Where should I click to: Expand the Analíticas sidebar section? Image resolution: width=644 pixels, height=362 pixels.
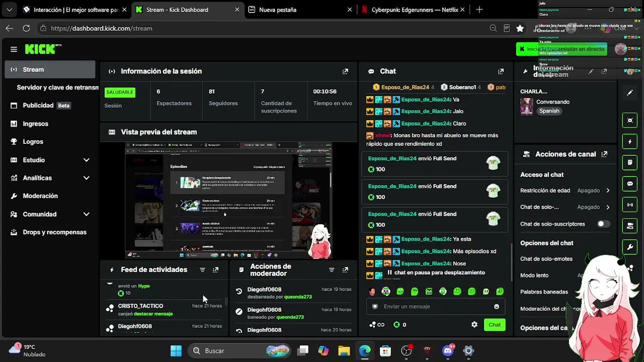(x=86, y=178)
